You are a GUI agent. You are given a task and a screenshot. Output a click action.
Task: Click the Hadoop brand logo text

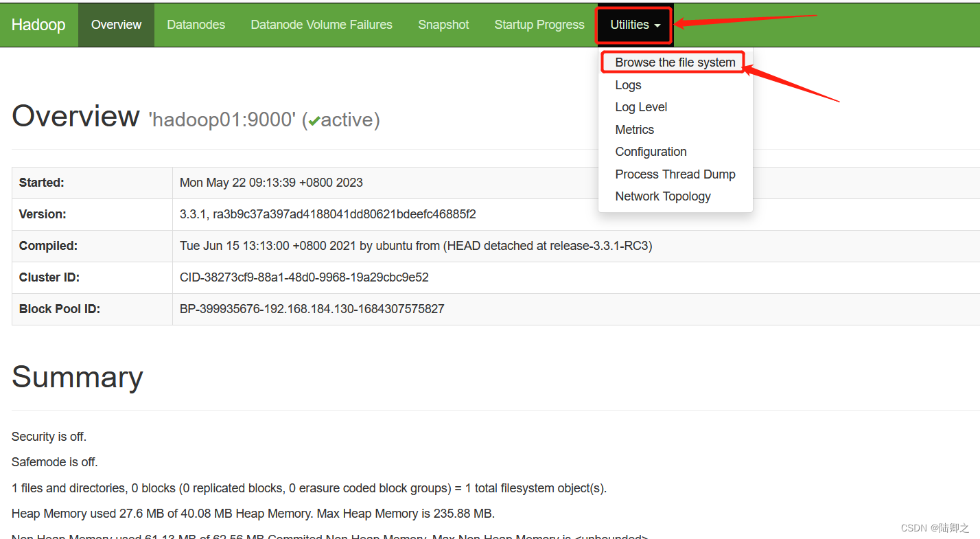[x=38, y=25]
